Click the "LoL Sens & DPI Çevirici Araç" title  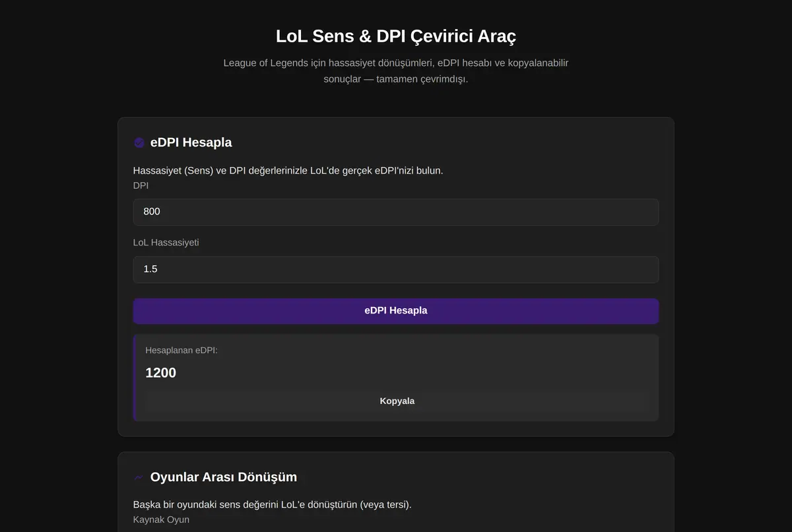pos(396,36)
